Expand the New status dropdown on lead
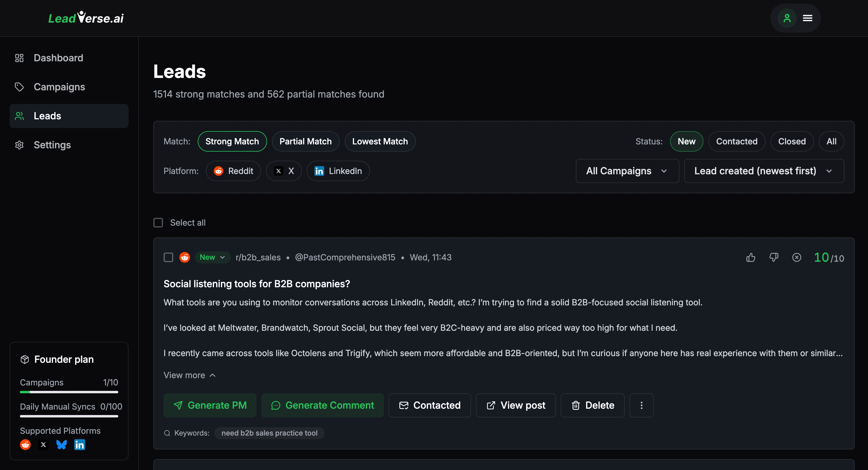Viewport: 868px width, 470px height. coord(212,257)
